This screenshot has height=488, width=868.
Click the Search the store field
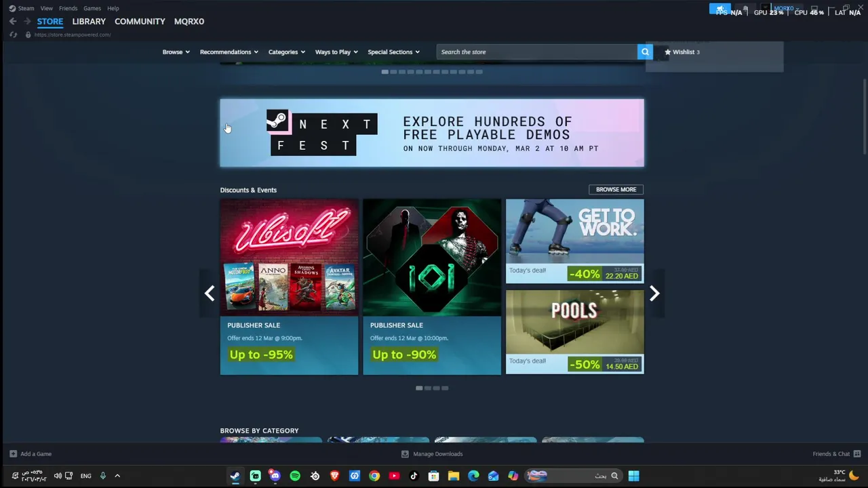(x=536, y=52)
